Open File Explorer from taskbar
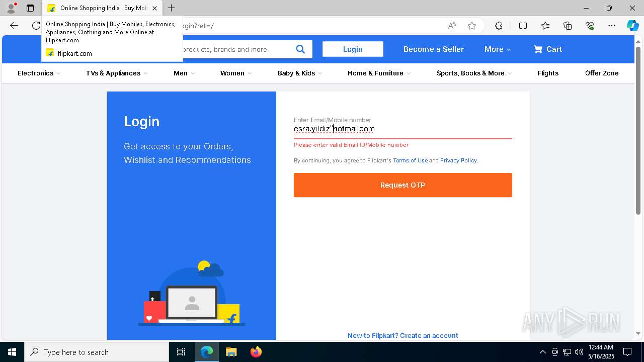Screen dimensions: 644x362 [231, 352]
